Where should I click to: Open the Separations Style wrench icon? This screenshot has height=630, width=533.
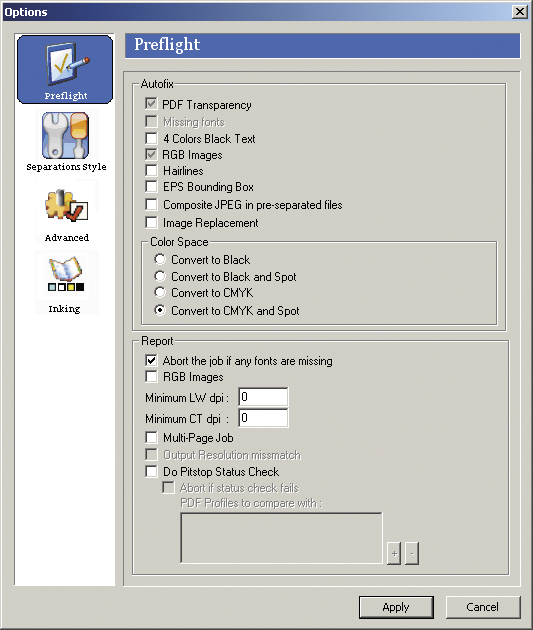click(65, 135)
